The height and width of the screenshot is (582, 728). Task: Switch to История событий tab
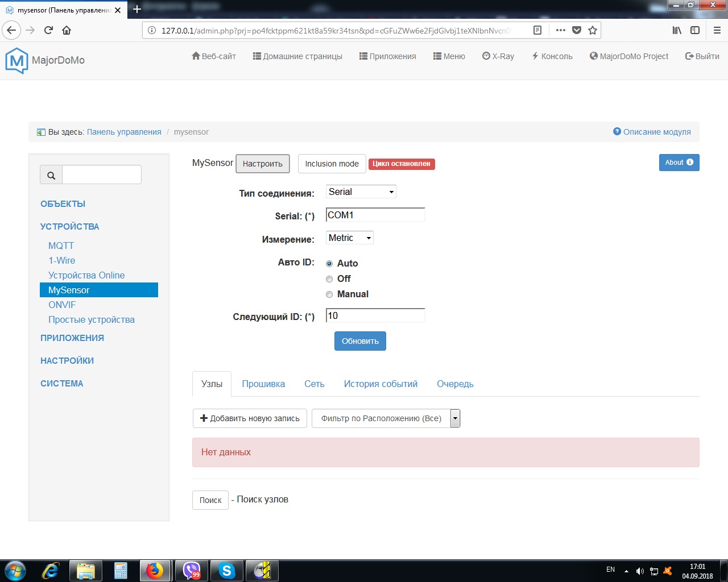tap(380, 384)
